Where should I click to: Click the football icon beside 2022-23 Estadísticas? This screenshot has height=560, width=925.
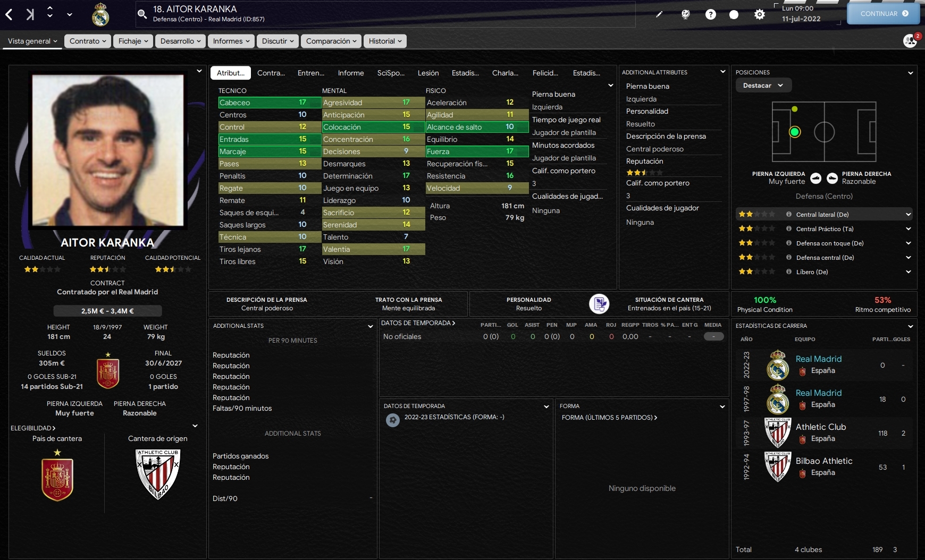point(393,420)
